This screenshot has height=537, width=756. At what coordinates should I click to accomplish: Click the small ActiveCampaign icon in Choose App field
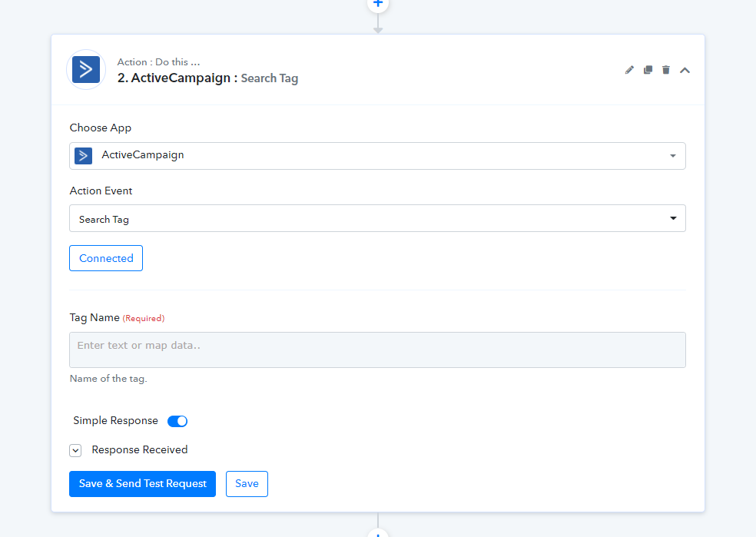pyautogui.click(x=84, y=156)
